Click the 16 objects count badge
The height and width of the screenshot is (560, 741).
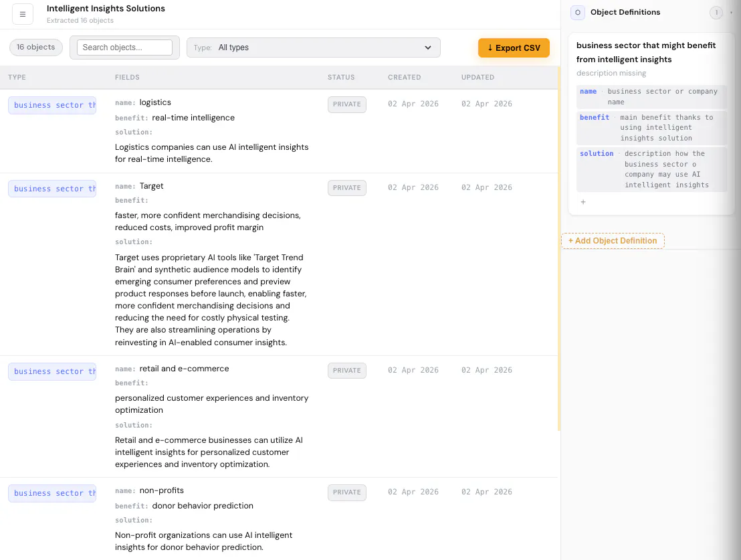(x=36, y=47)
